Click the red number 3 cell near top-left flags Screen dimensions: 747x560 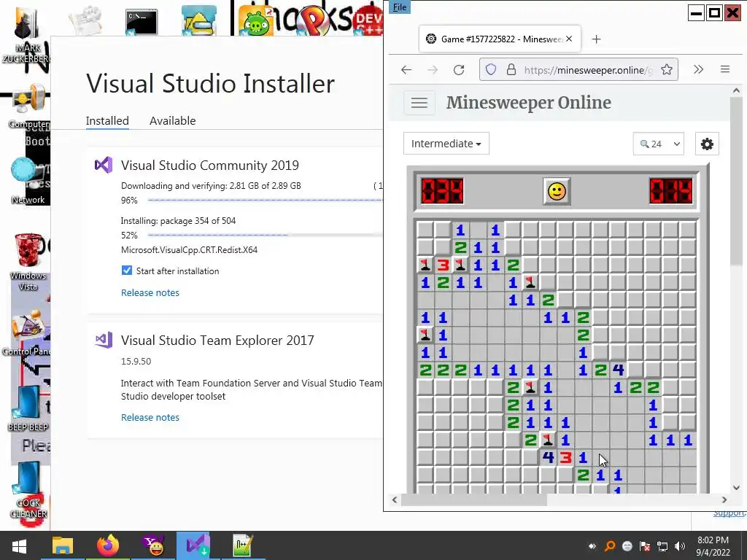(x=443, y=265)
